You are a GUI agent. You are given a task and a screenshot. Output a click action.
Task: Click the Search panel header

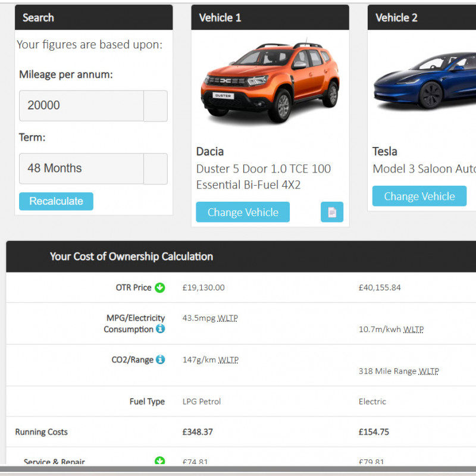[x=94, y=17]
